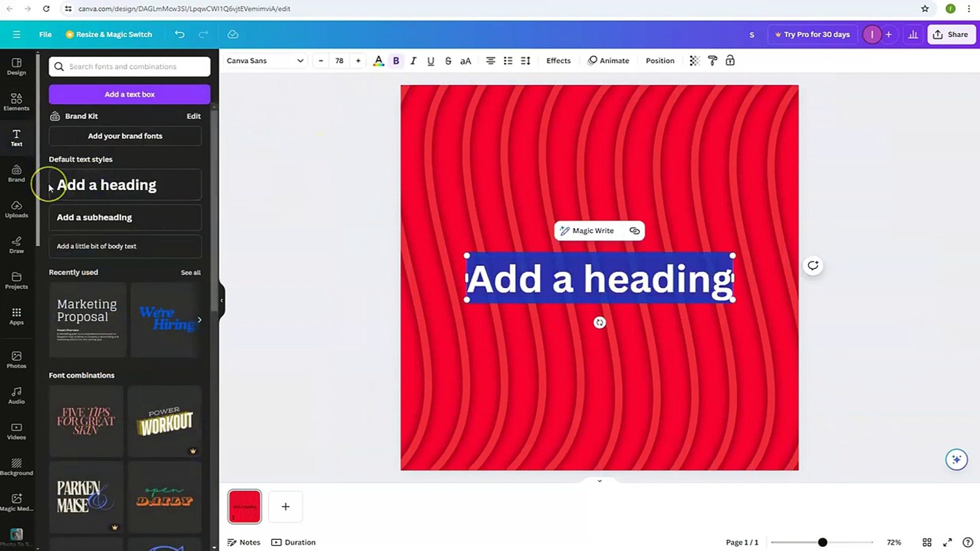Open the Effects panel
Viewport: 980px width, 551px height.
coord(558,60)
